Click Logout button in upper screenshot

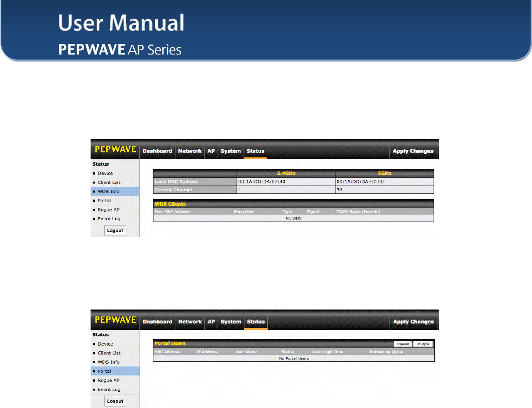(x=115, y=230)
